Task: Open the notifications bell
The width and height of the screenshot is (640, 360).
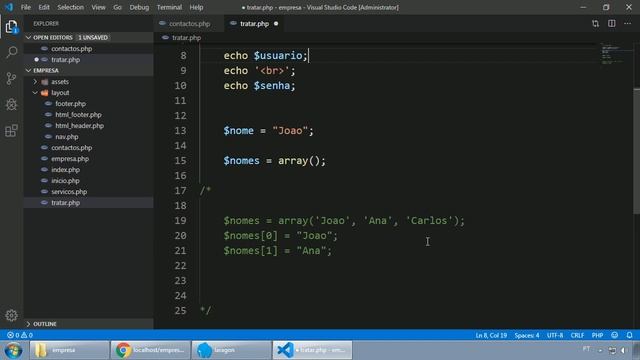Action: [x=629, y=335]
